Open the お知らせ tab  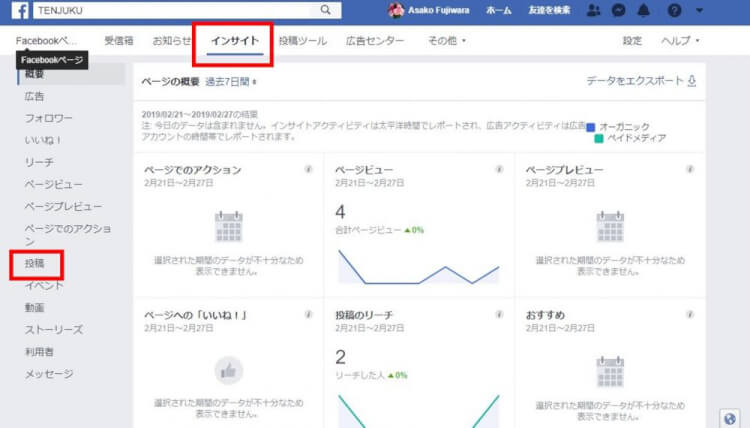172,41
